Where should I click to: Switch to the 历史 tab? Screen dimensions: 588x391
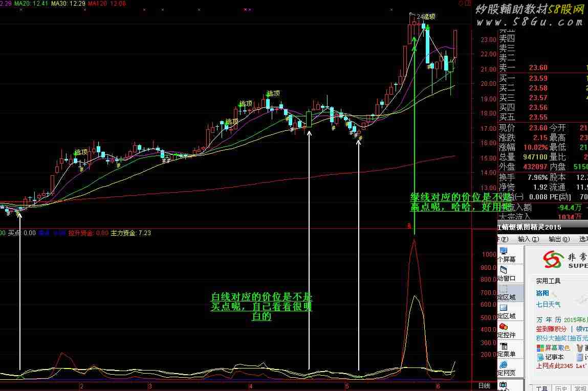coord(561,388)
